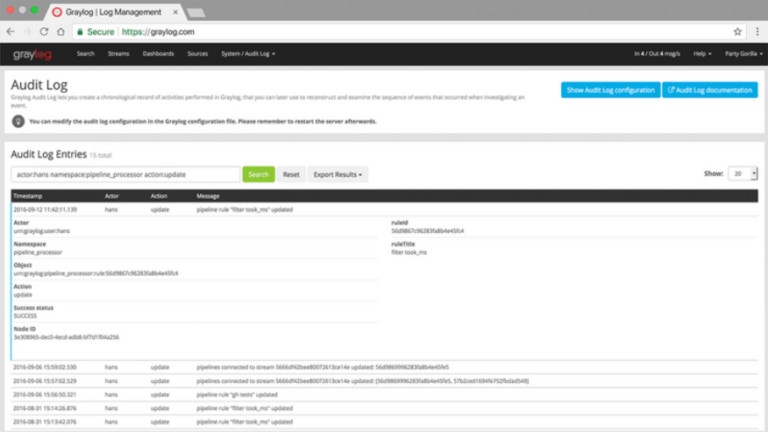Open the Export Results dropdown
Screen dimensions: 768x432
tap(337, 174)
